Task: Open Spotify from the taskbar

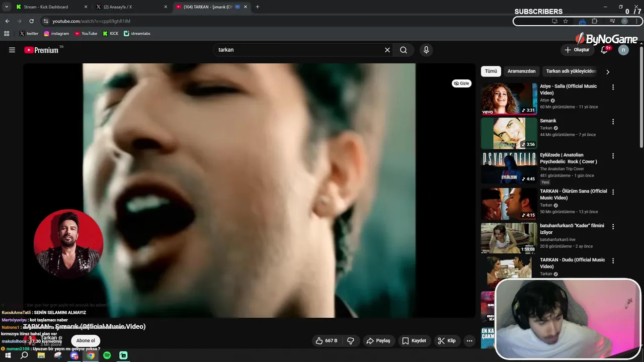Action: point(107,355)
